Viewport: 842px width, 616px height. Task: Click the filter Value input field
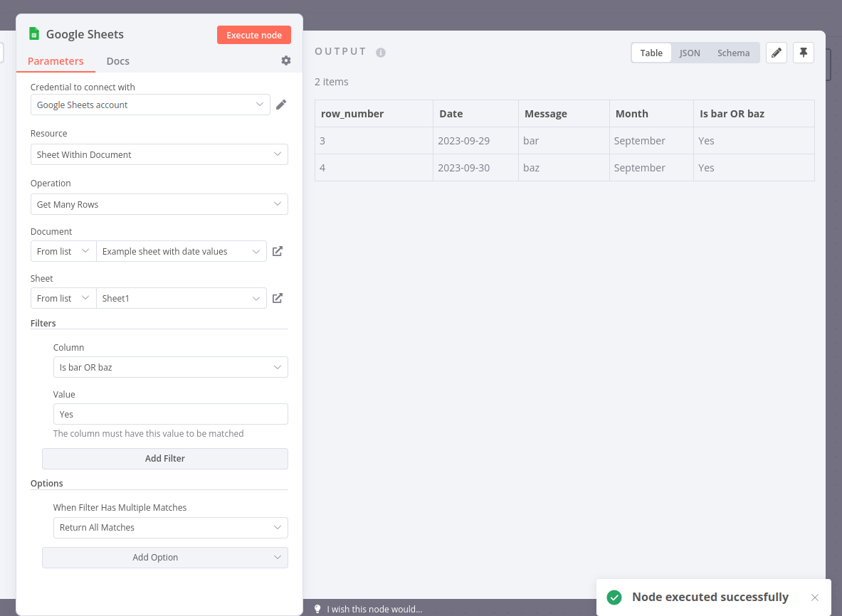(170, 414)
